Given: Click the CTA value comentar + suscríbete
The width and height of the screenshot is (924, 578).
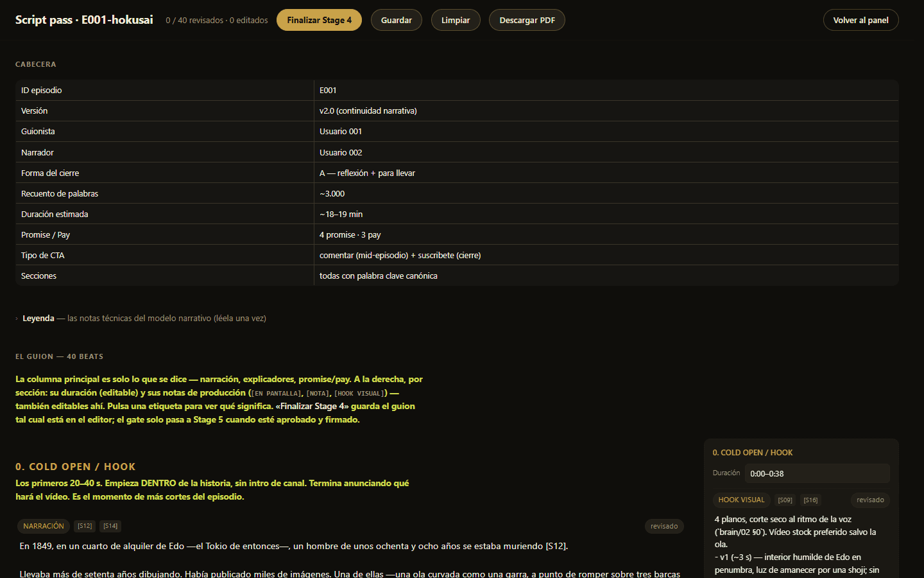Looking at the screenshot, I should 400,255.
